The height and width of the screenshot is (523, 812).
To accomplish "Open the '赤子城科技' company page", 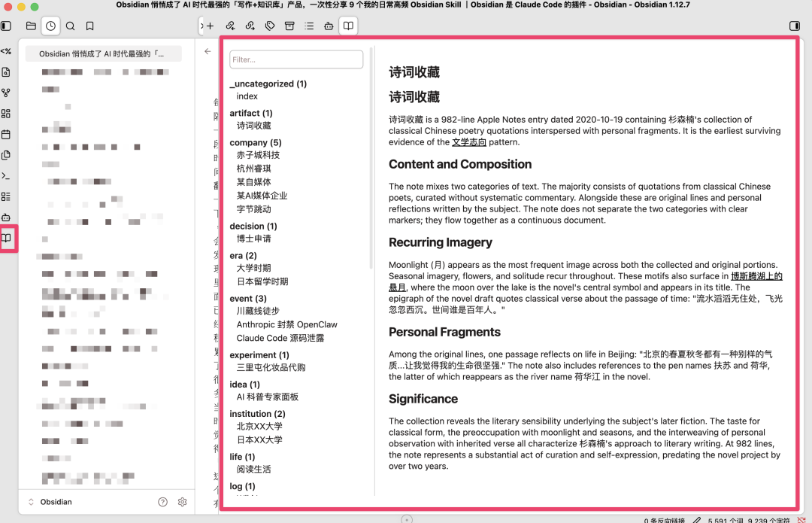I will tap(258, 155).
